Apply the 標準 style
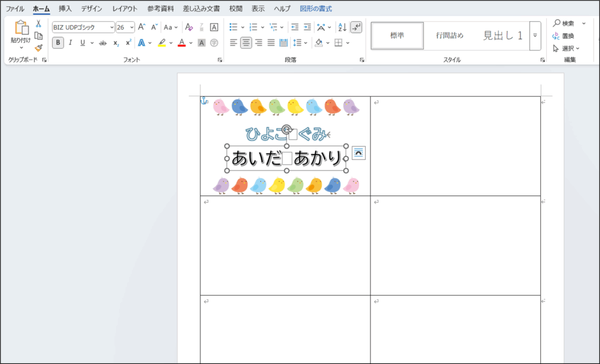The width and height of the screenshot is (600, 364). click(397, 36)
